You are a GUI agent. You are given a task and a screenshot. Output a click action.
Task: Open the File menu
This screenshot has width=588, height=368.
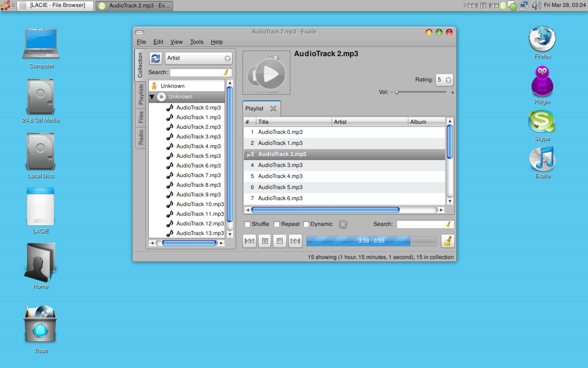141,42
